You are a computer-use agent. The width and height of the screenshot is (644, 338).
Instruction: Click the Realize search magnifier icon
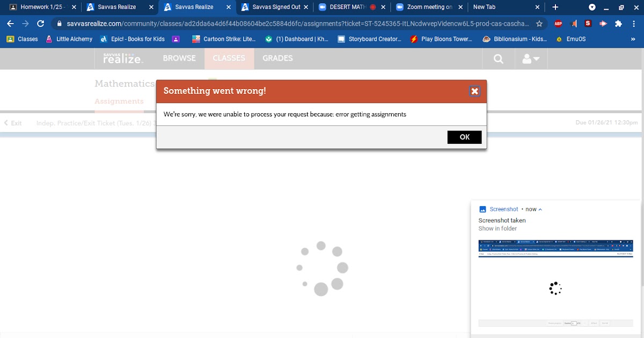499,59
